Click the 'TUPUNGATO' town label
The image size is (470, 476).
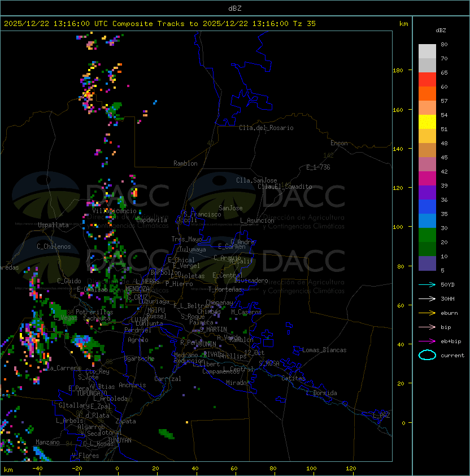coord(92,393)
